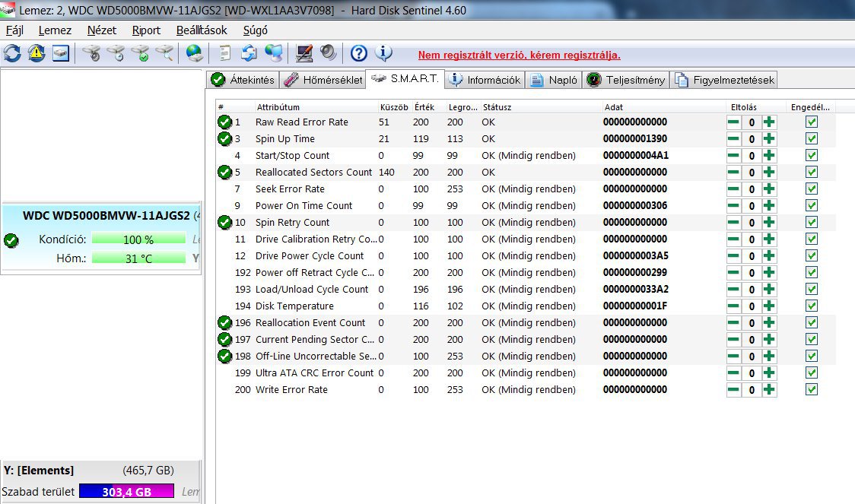
Task: Sort by the Küszöb column header
Action: [394, 107]
